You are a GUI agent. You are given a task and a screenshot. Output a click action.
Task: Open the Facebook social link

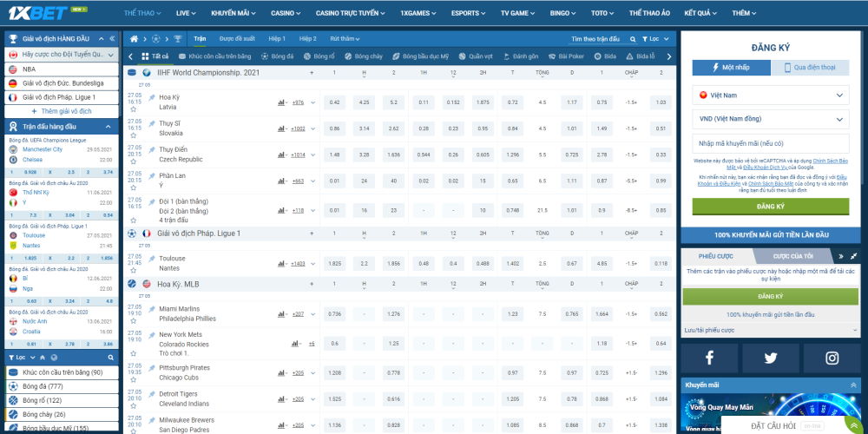coord(708,358)
